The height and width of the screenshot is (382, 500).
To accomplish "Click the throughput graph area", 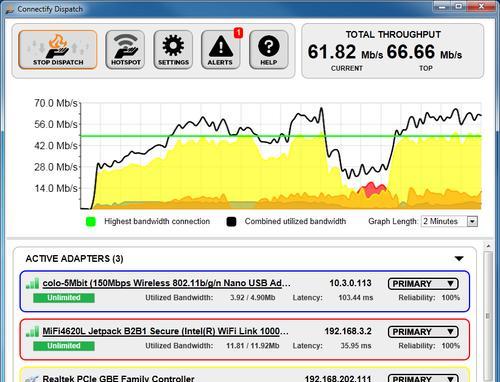I will 281,156.
